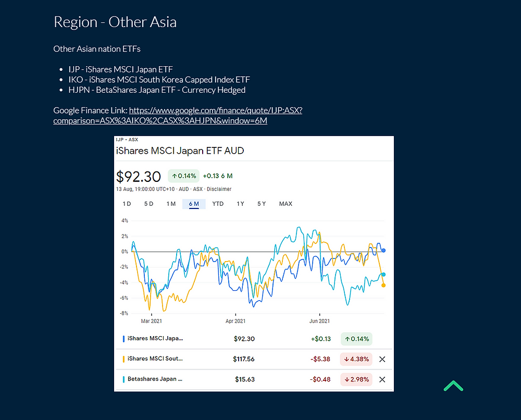This screenshot has width=521, height=420.
Task: Click the $92.30 headline price
Action: point(139,177)
